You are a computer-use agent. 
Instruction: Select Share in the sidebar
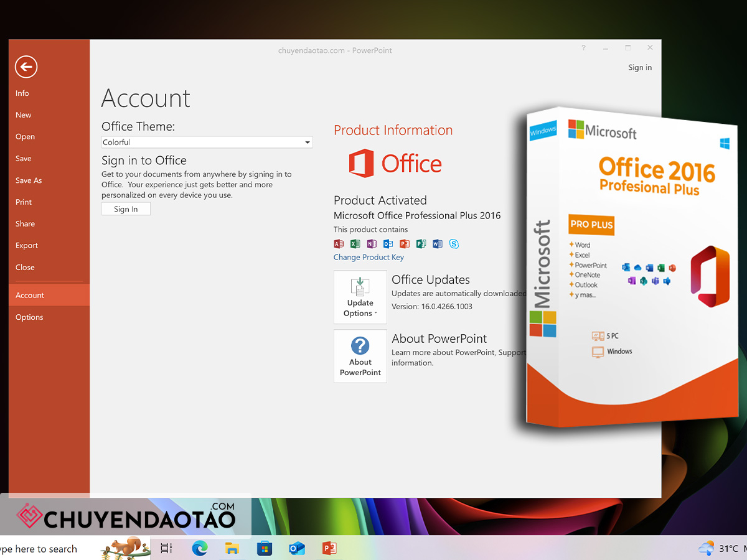coord(26,224)
